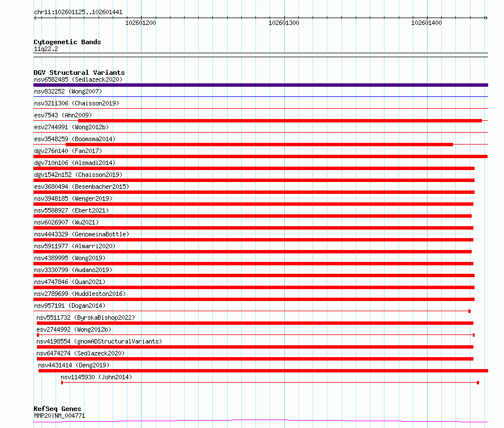Click the right end marker of esv2744992
The height and width of the screenshot is (428, 504).
click(473, 335)
